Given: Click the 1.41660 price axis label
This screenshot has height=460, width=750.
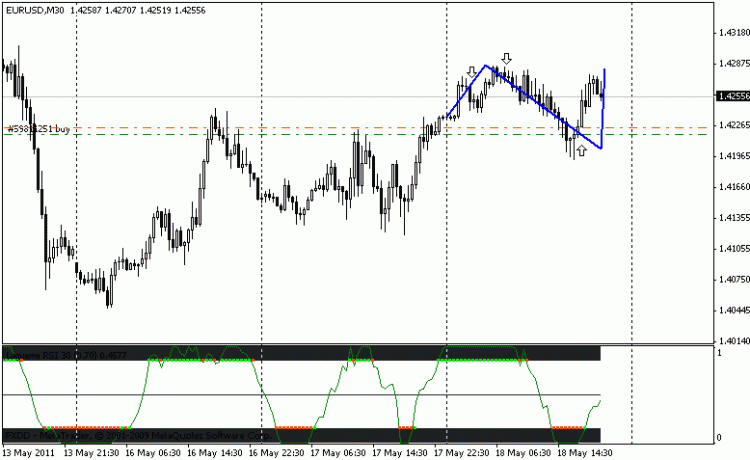Looking at the screenshot, I should pyautogui.click(x=732, y=187).
